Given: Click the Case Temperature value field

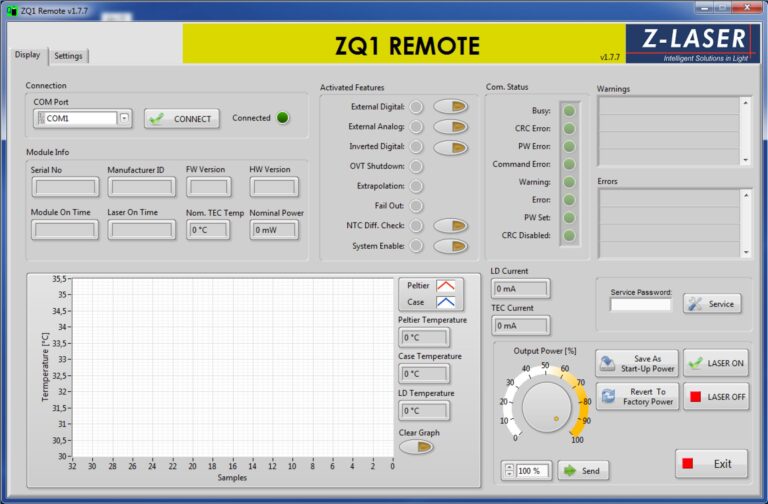Looking at the screenshot, I should pos(424,374).
